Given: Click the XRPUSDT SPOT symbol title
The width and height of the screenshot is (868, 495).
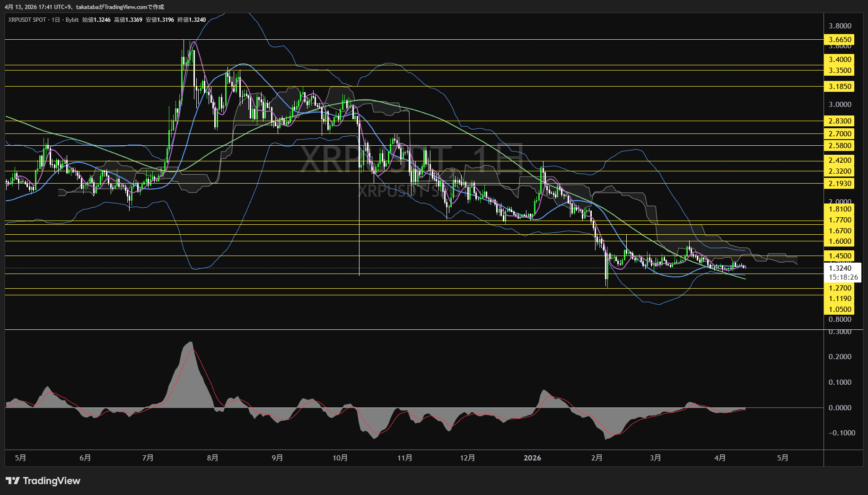Looking at the screenshot, I should click(27, 20).
